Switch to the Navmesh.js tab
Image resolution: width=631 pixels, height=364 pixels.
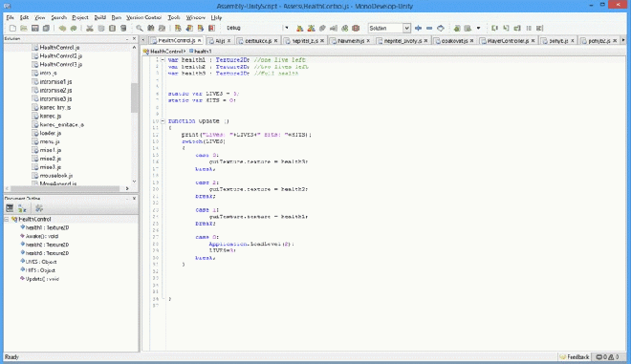click(x=351, y=41)
